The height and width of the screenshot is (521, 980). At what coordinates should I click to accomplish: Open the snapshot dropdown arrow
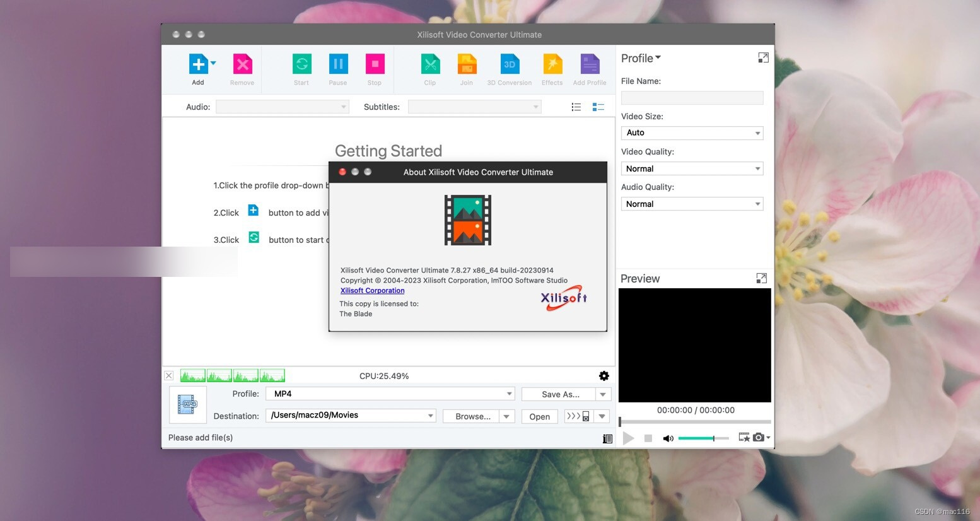pyautogui.click(x=768, y=438)
